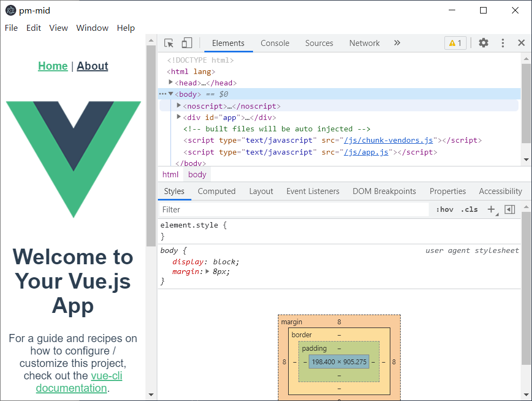Click the content size 198.400 × 905.275 box
Viewport: 532px width, 401px height.
tap(339, 362)
